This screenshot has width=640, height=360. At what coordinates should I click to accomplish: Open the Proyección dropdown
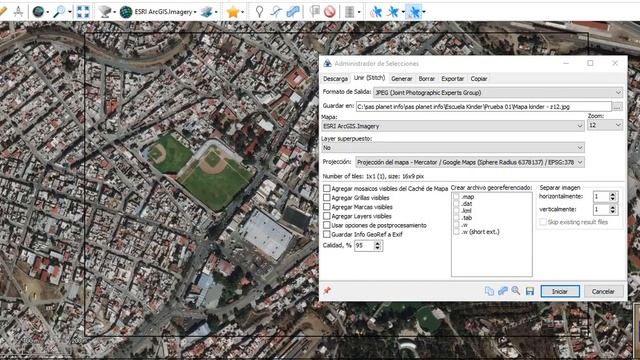(470, 162)
